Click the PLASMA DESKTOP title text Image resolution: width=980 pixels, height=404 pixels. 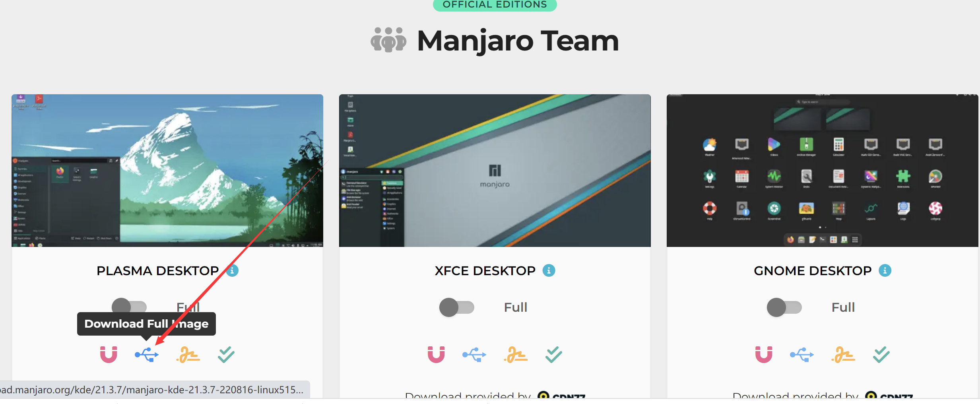pyautogui.click(x=158, y=271)
